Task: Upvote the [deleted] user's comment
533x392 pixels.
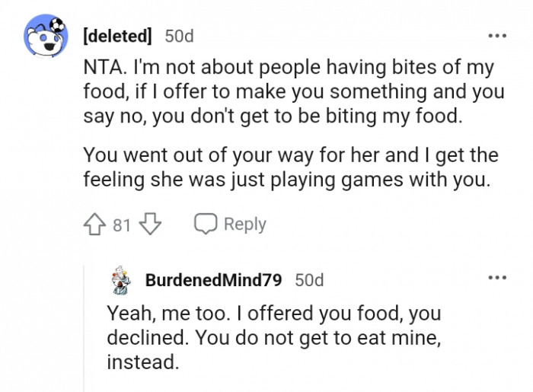Action: [x=95, y=225]
